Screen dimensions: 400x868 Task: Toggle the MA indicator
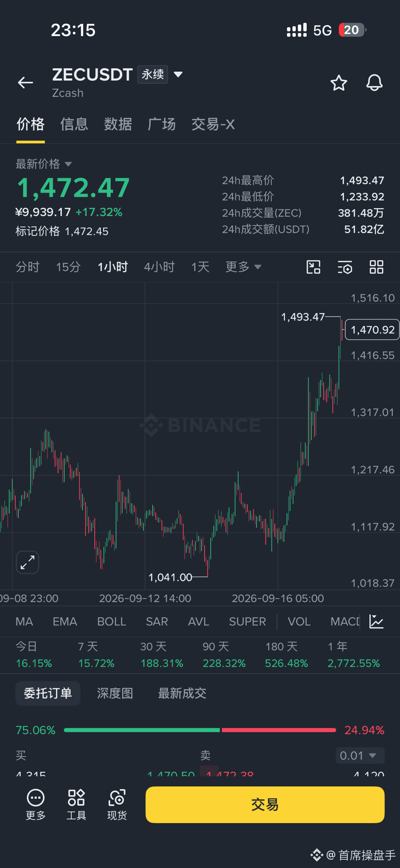24,622
